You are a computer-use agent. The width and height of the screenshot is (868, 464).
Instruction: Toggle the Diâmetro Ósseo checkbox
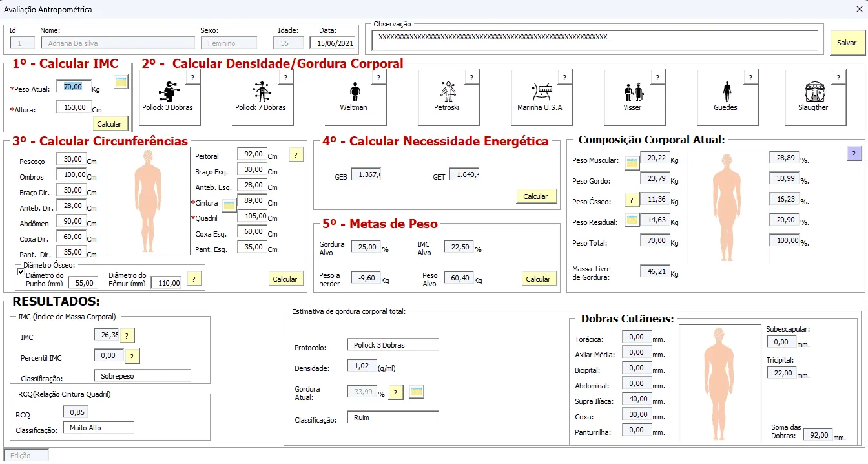point(21,272)
